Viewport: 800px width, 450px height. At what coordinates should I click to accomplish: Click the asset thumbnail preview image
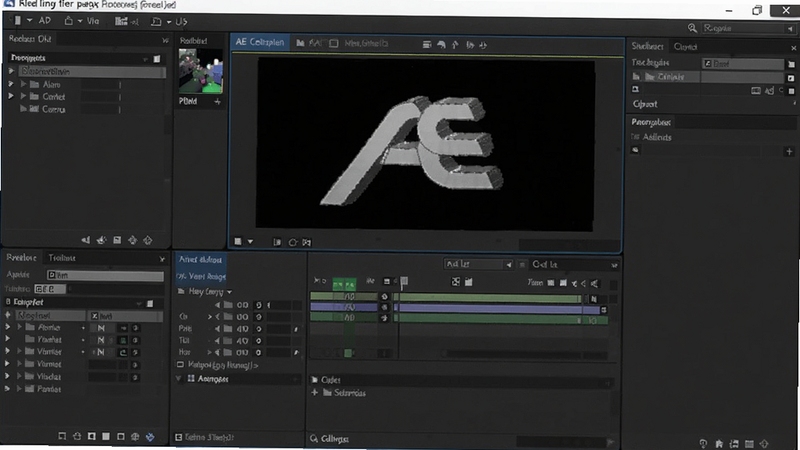[x=201, y=71]
